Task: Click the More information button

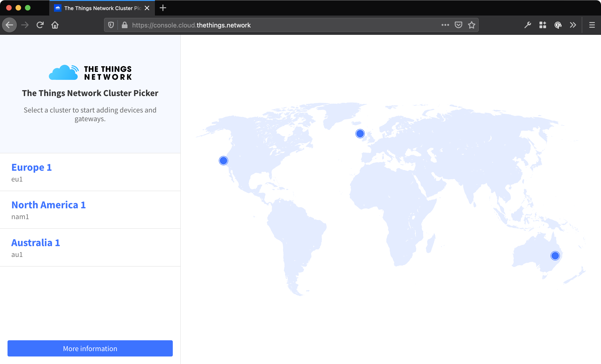Action: point(90,349)
